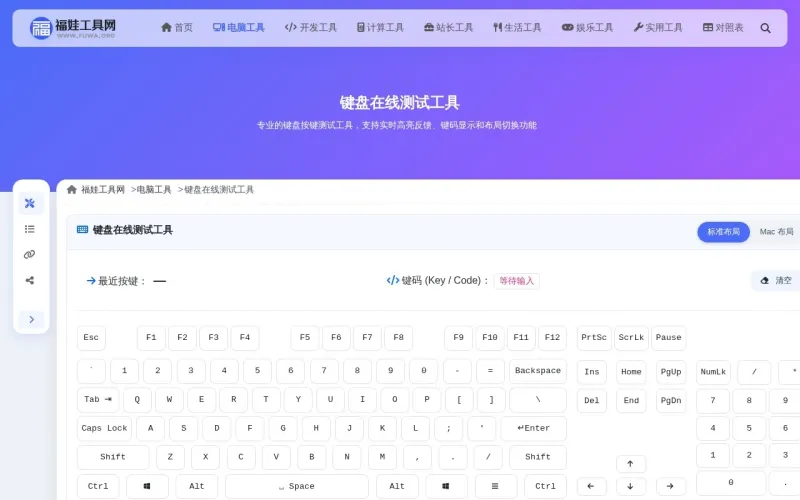The image size is (800, 500).
Task: Click the left Alt key
Action: (197, 486)
